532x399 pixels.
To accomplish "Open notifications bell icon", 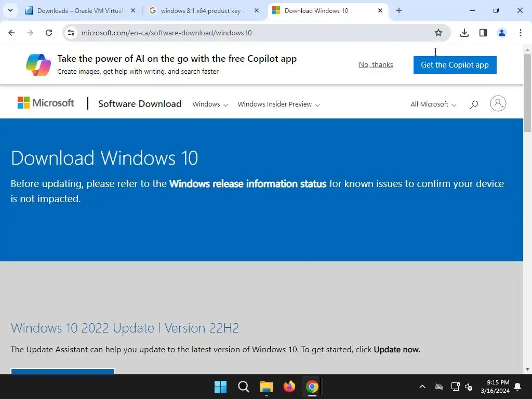I will click(518, 387).
